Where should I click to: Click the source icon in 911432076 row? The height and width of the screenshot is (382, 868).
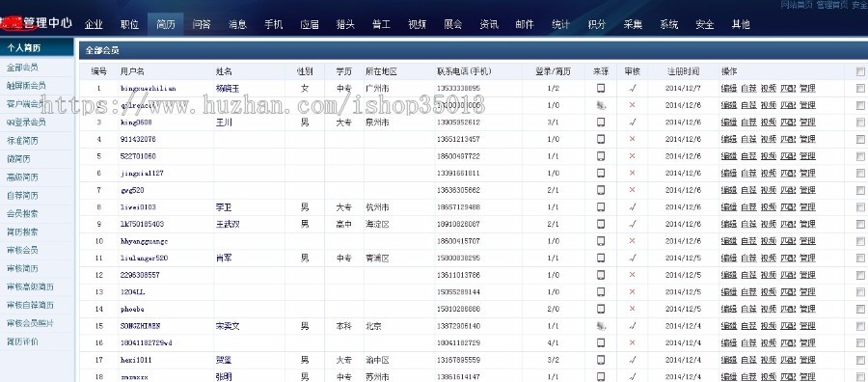pos(601,139)
